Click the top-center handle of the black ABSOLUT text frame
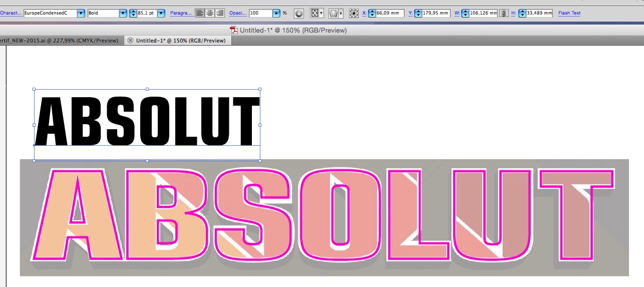This screenshot has height=287, width=644. coord(147,89)
